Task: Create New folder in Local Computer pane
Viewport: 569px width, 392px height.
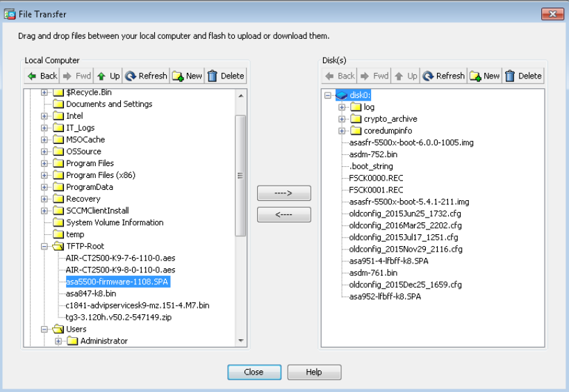Action: point(187,76)
